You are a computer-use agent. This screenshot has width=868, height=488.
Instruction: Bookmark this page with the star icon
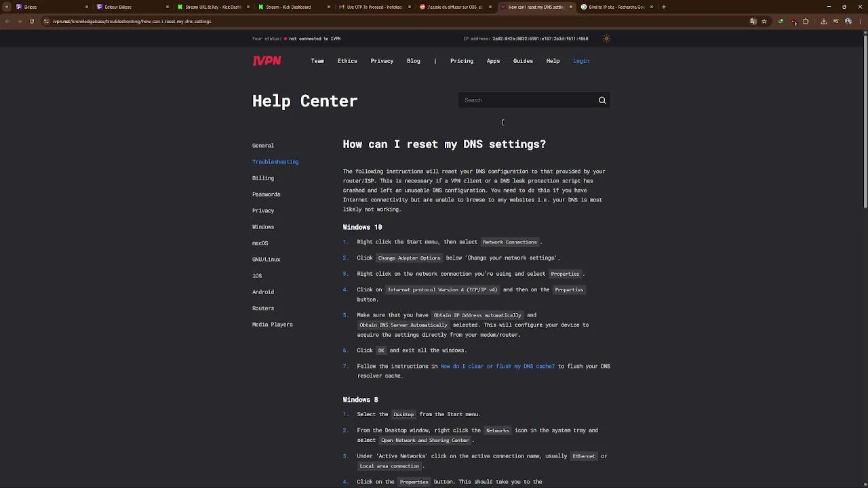click(x=764, y=21)
